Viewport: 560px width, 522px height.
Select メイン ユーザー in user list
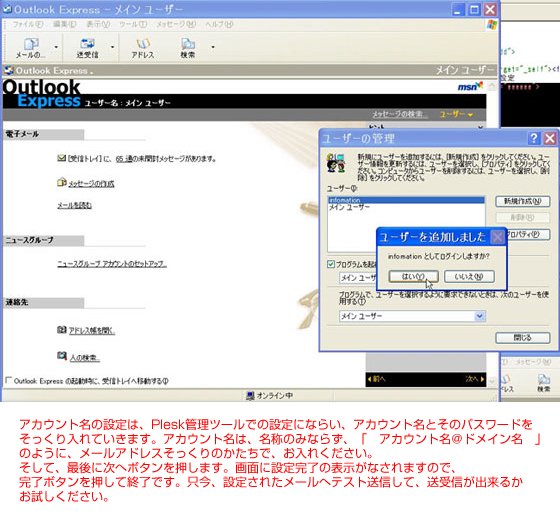[x=406, y=207]
